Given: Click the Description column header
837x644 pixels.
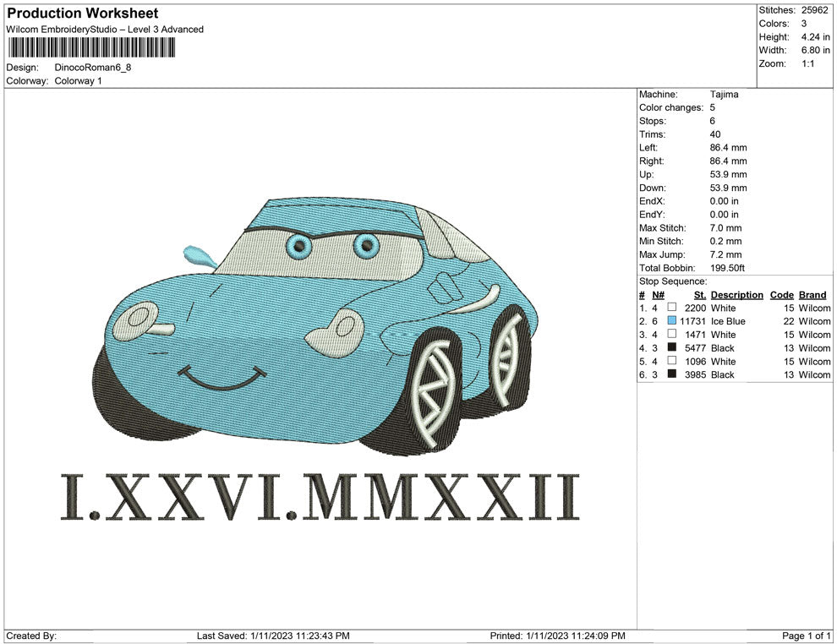Looking at the screenshot, I should [x=736, y=295].
